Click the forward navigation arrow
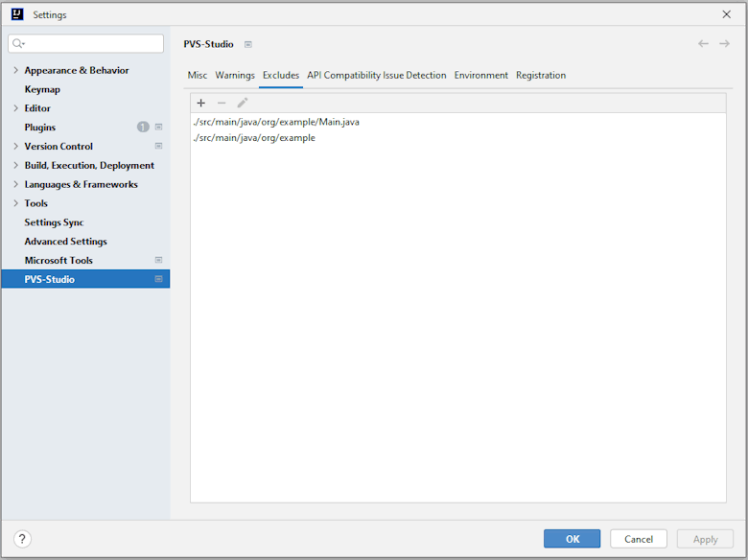The height and width of the screenshot is (560, 748). (x=725, y=44)
